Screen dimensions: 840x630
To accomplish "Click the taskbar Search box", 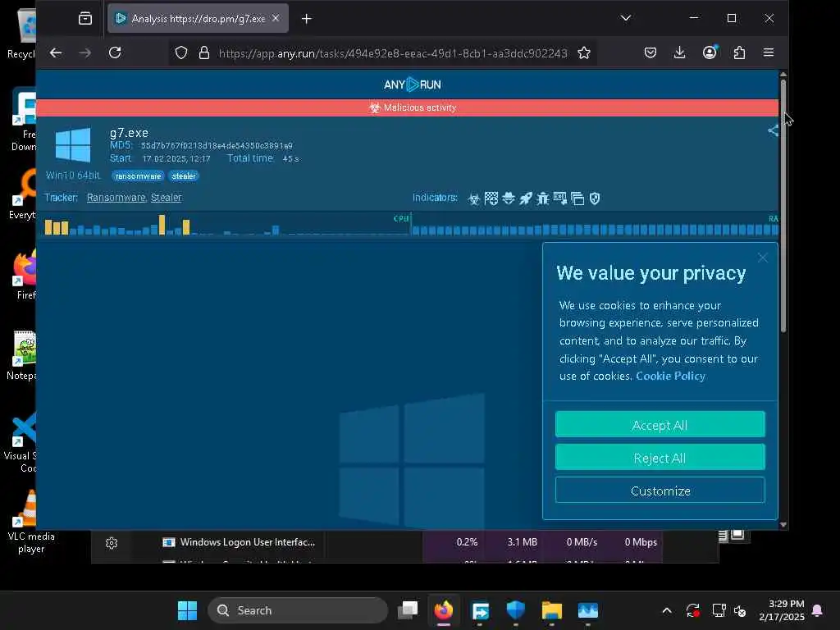I will point(297,610).
